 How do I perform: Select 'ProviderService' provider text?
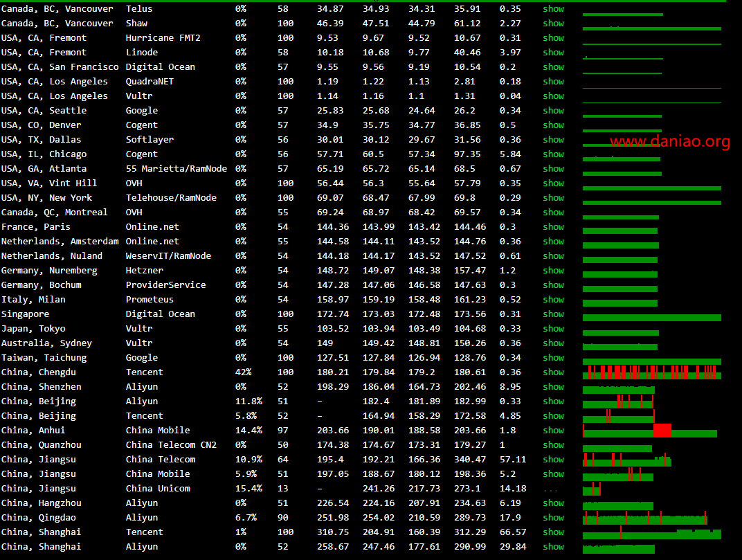pos(165,285)
